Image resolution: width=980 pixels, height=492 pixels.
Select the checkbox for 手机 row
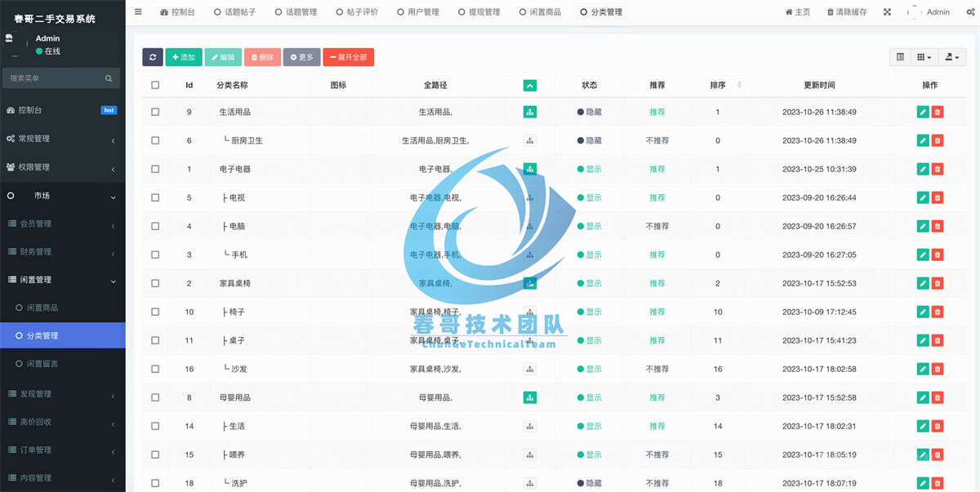[155, 255]
